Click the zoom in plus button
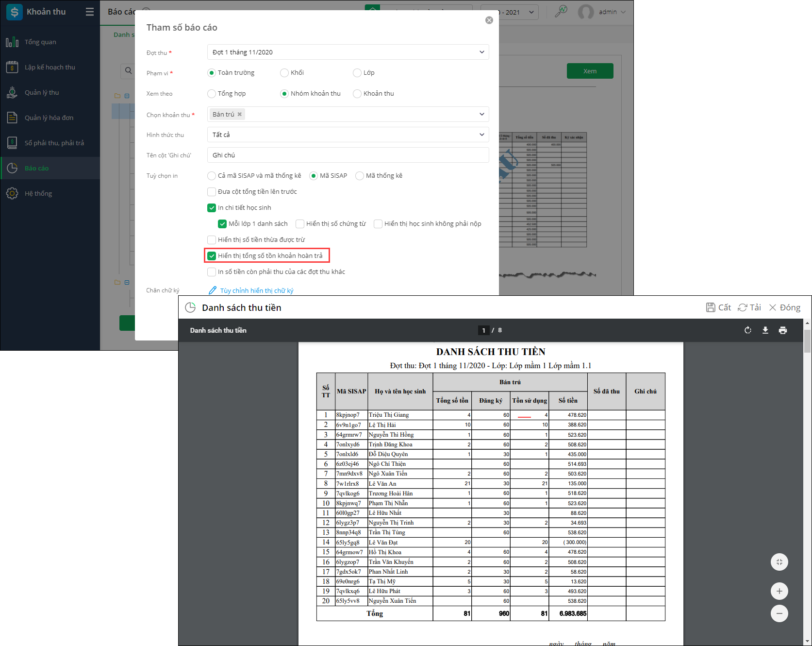Screen dimensions: 812x646 (779, 591)
